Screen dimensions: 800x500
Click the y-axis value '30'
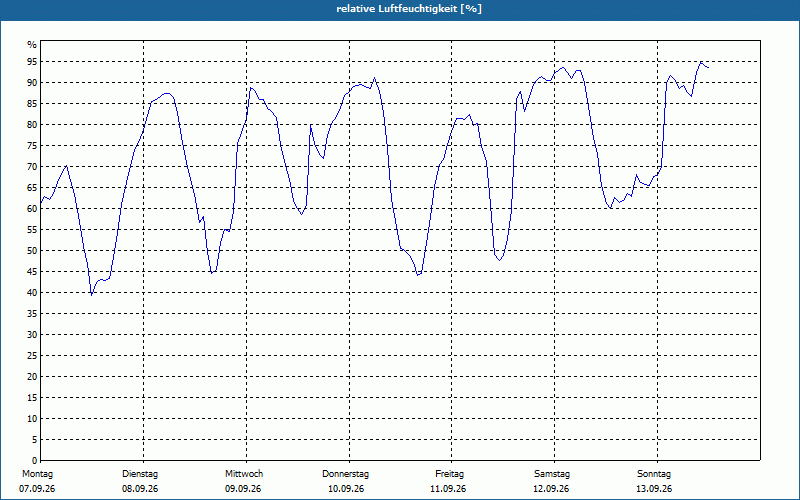click(32, 335)
